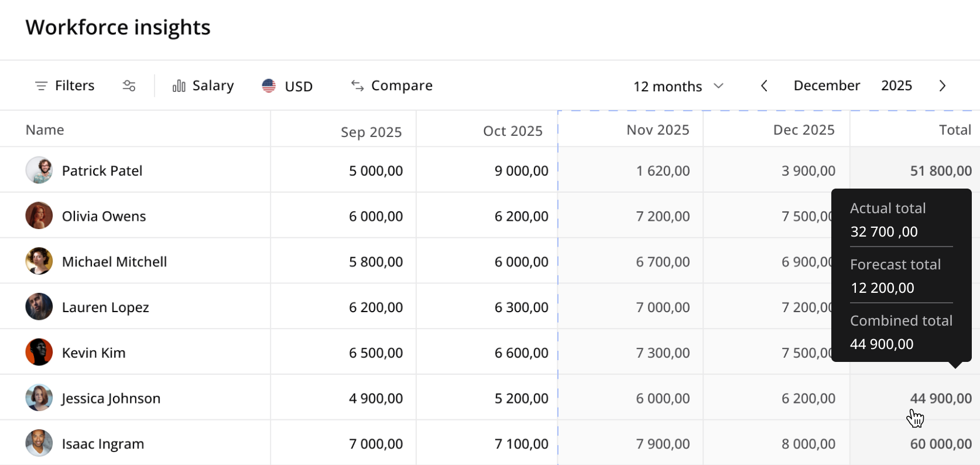
Task: Go to previous month with left chevron
Action: (764, 86)
